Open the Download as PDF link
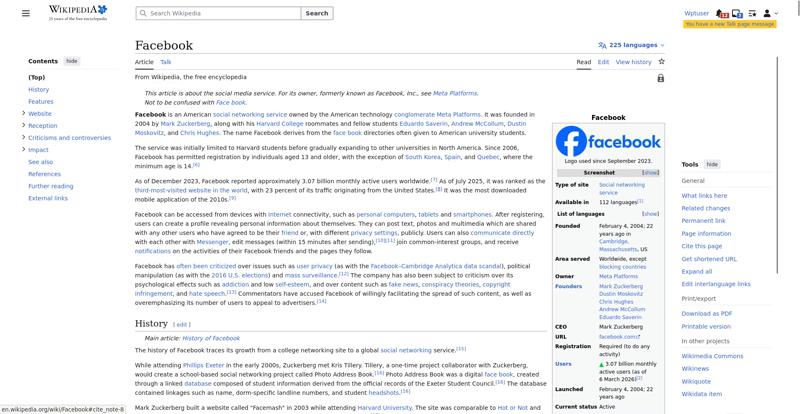 click(x=706, y=314)
